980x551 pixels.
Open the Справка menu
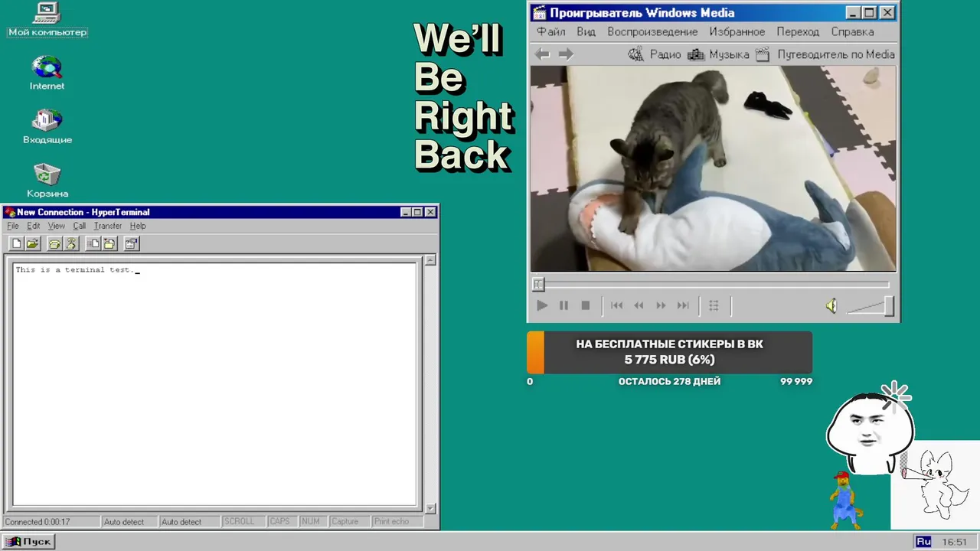[x=852, y=32]
